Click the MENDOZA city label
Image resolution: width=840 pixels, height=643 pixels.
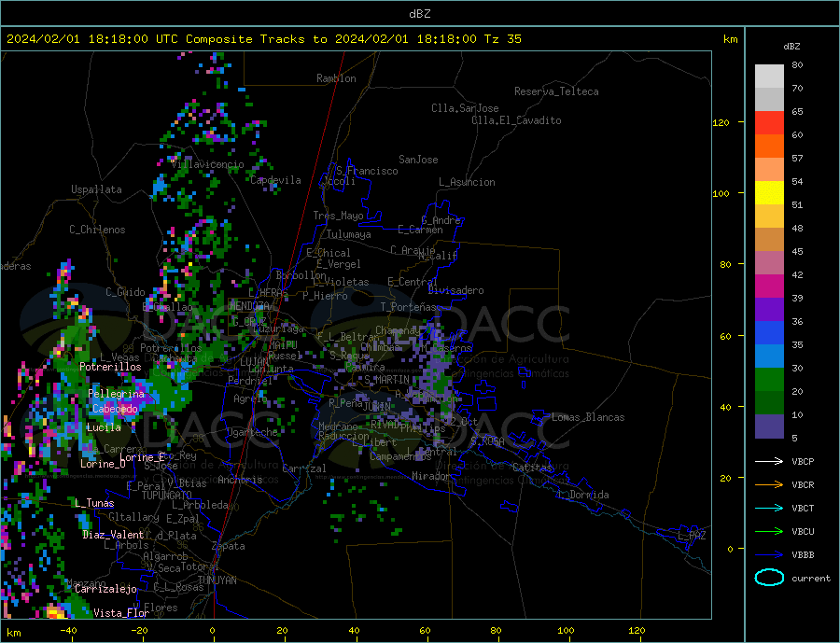(x=251, y=306)
